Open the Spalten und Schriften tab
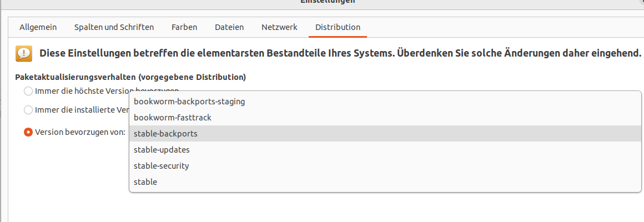The width and height of the screenshot is (644, 222). [114, 28]
